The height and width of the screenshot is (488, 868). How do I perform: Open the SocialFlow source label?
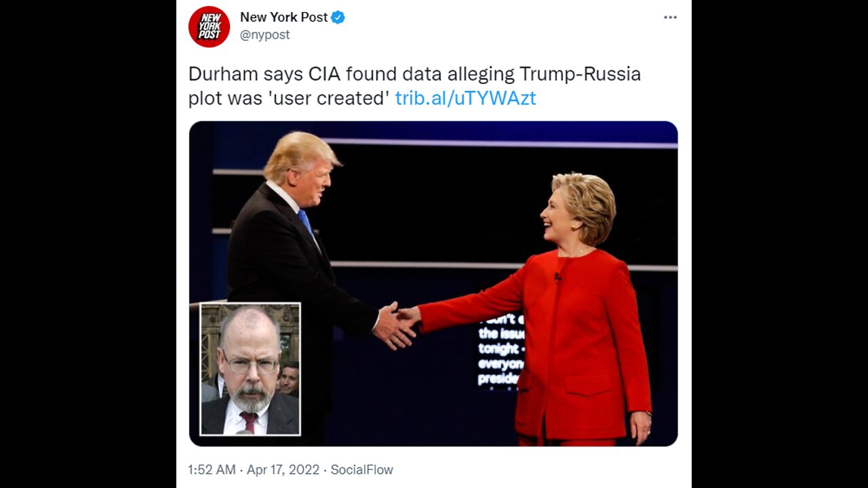pyautogui.click(x=361, y=470)
